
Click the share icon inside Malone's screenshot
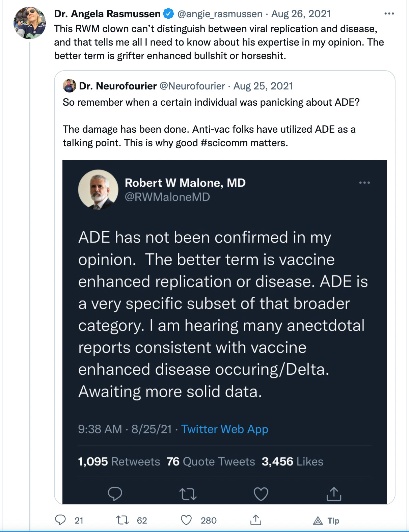click(334, 494)
